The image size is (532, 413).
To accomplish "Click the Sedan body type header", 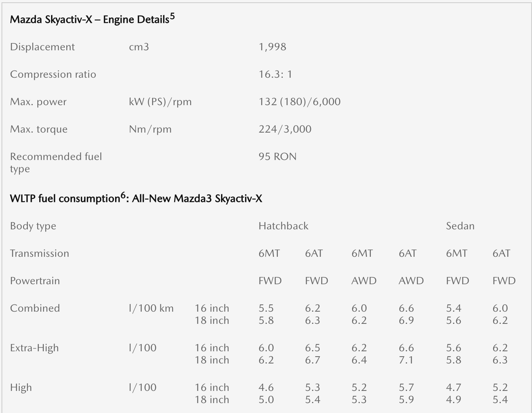I will 460,226.
